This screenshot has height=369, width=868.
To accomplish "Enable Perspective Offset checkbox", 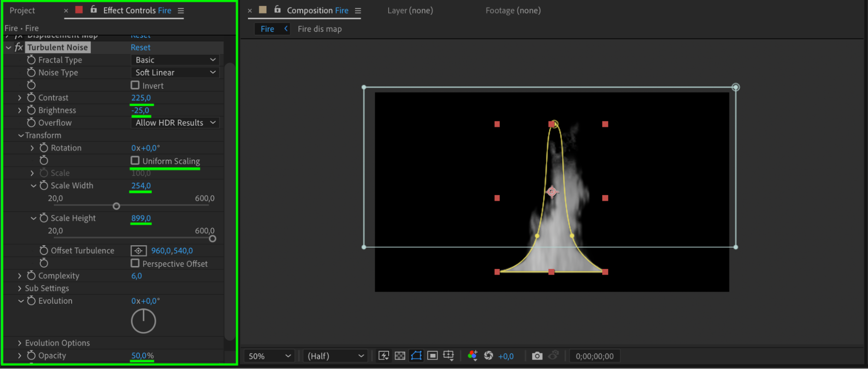I will point(135,263).
